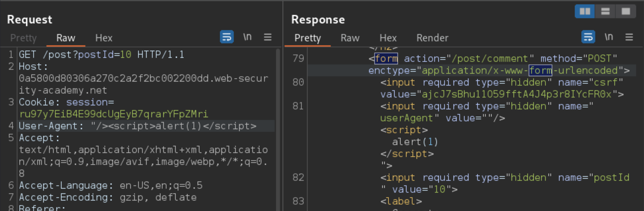Open Response panel options hamburger menu
Viewport: 644px width, 211px height.
tap(629, 37)
